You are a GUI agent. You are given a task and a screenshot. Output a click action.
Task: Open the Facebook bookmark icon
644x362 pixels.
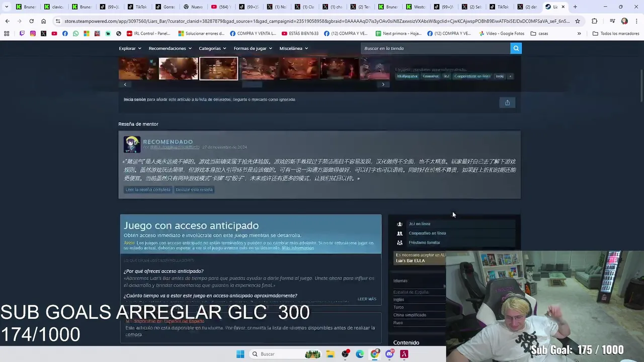(x=65, y=33)
